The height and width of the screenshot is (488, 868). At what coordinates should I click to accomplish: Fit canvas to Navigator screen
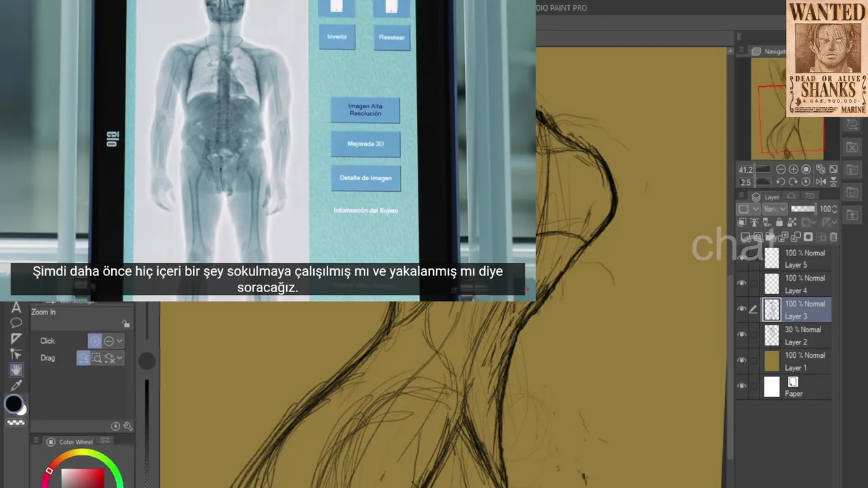tap(821, 169)
